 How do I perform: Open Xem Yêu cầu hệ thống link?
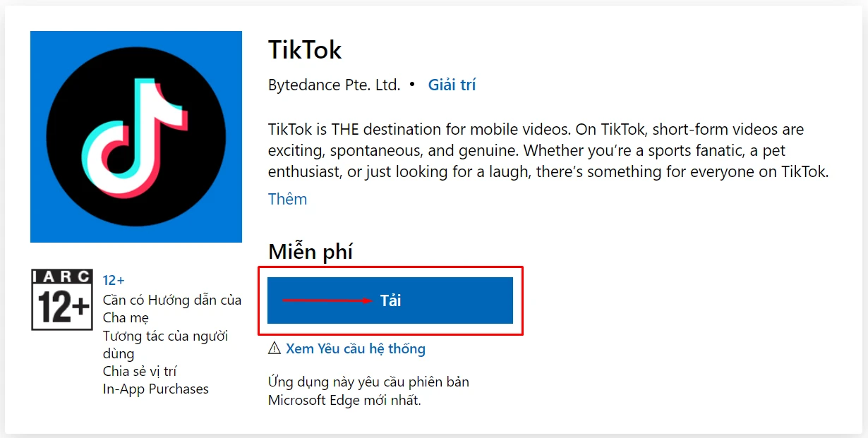(356, 348)
